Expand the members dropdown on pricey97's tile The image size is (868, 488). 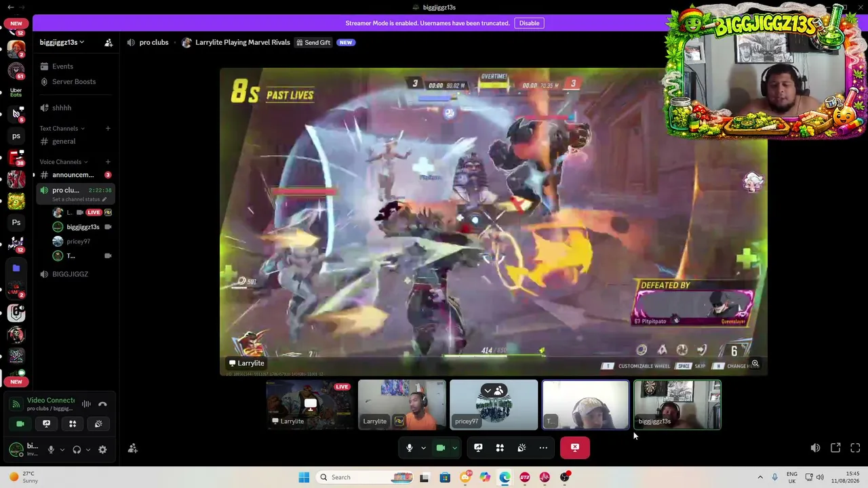pos(494,391)
